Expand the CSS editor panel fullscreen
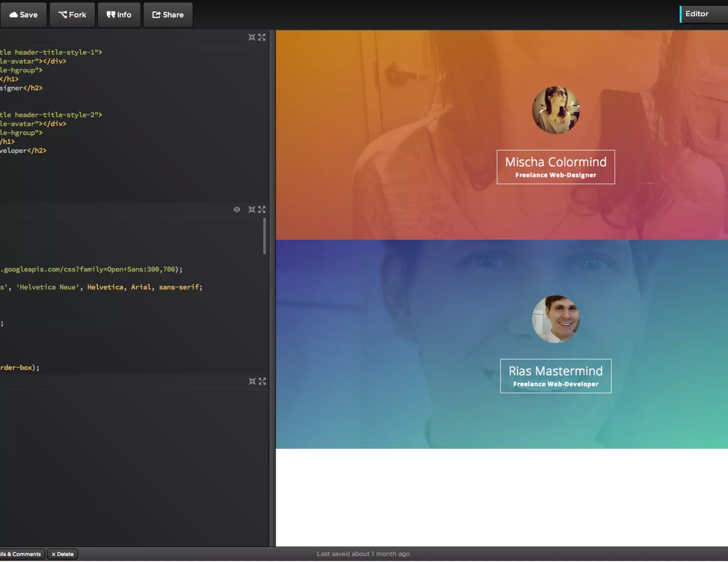728x562 pixels. 262,210
